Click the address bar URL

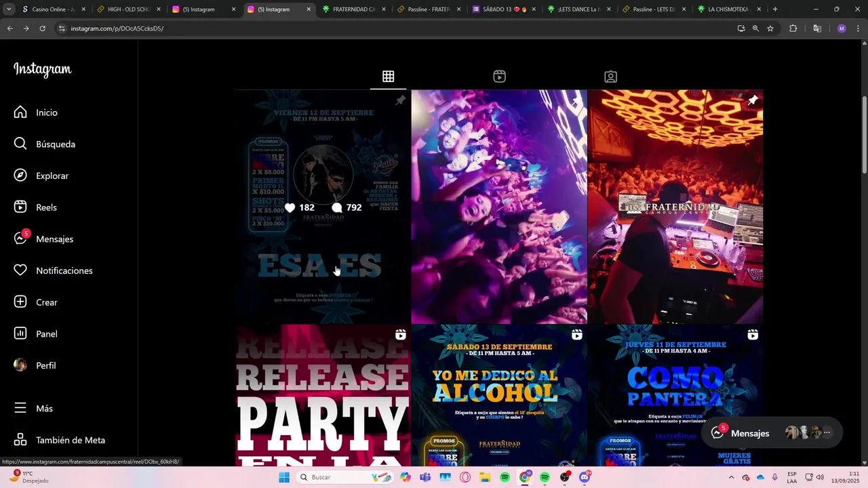117,28
